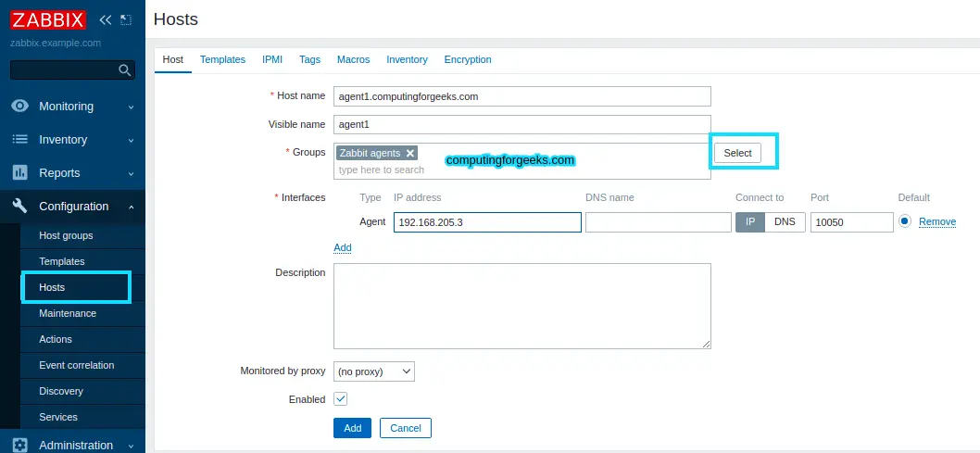Remove the Zabbit agents group tag
The height and width of the screenshot is (453, 980).
point(410,153)
